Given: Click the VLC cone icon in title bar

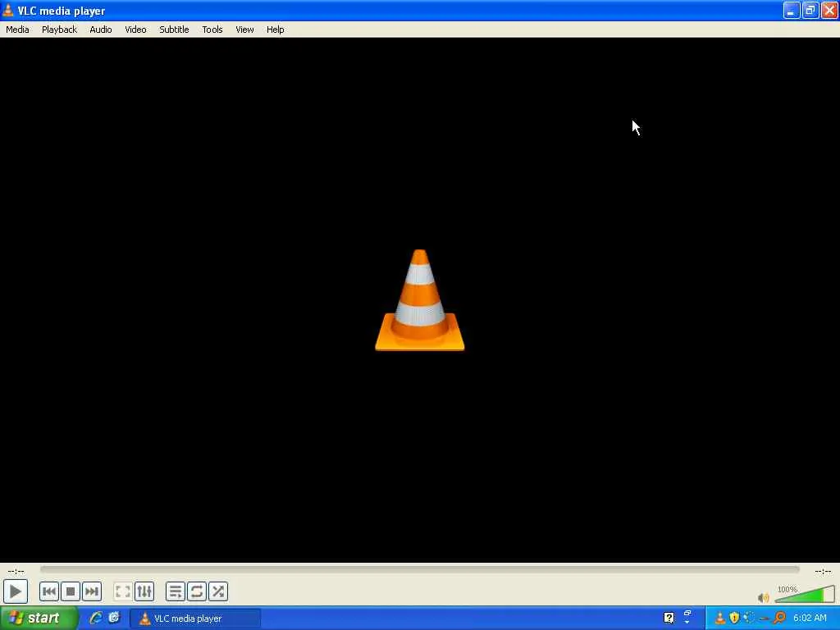Looking at the screenshot, I should pyautogui.click(x=8, y=10).
